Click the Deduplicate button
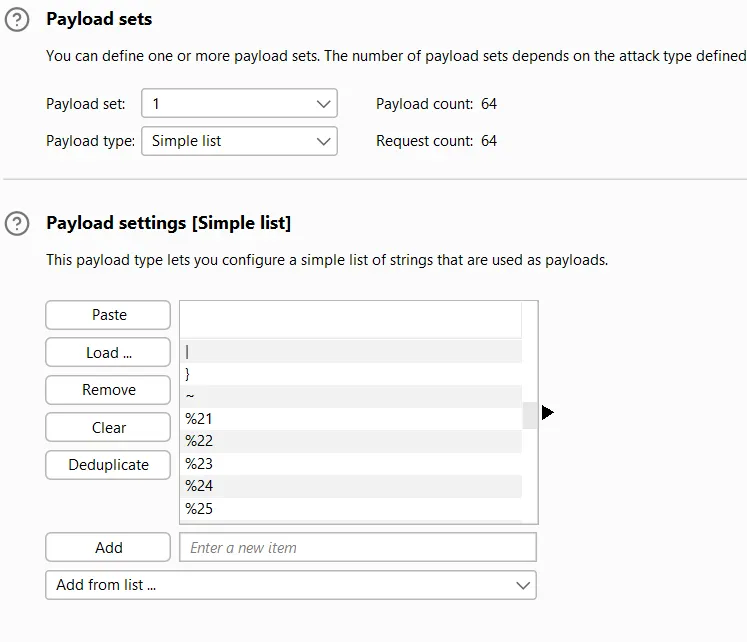The width and height of the screenshot is (747, 642). click(108, 465)
